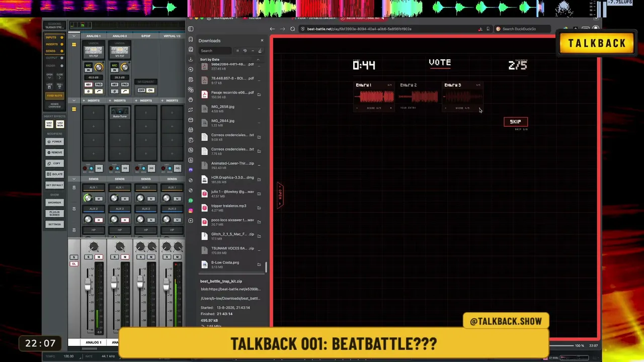
Task: Click the SKIP button on the battle page
Action: (x=516, y=122)
